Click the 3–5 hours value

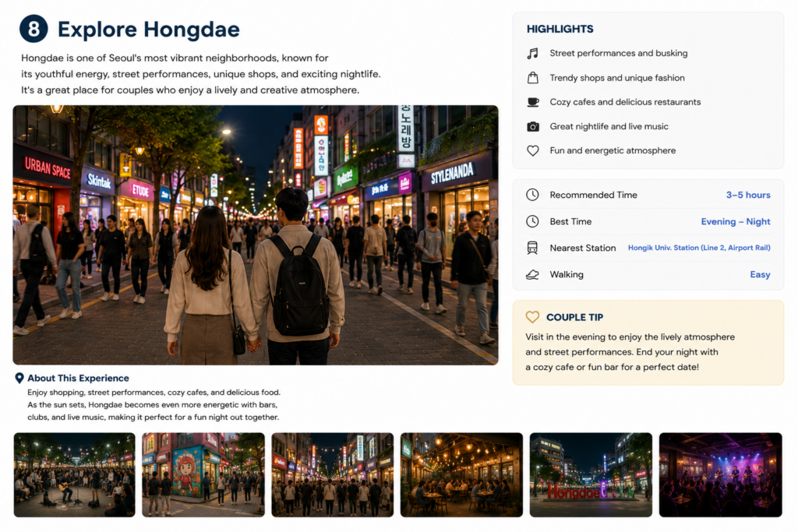tap(748, 195)
